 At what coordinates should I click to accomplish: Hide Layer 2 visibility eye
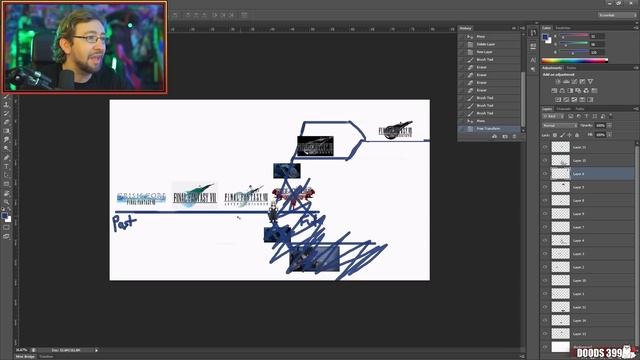click(x=545, y=267)
